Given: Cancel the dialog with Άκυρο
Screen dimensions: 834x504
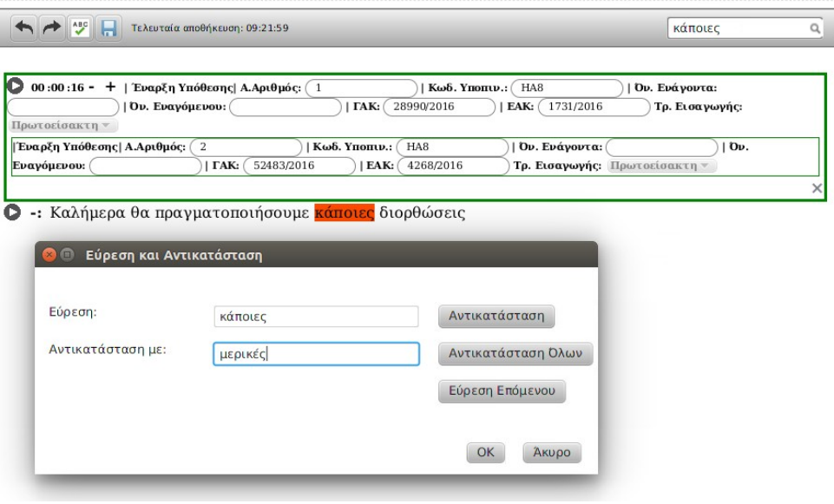Looking at the screenshot, I should 552,453.
